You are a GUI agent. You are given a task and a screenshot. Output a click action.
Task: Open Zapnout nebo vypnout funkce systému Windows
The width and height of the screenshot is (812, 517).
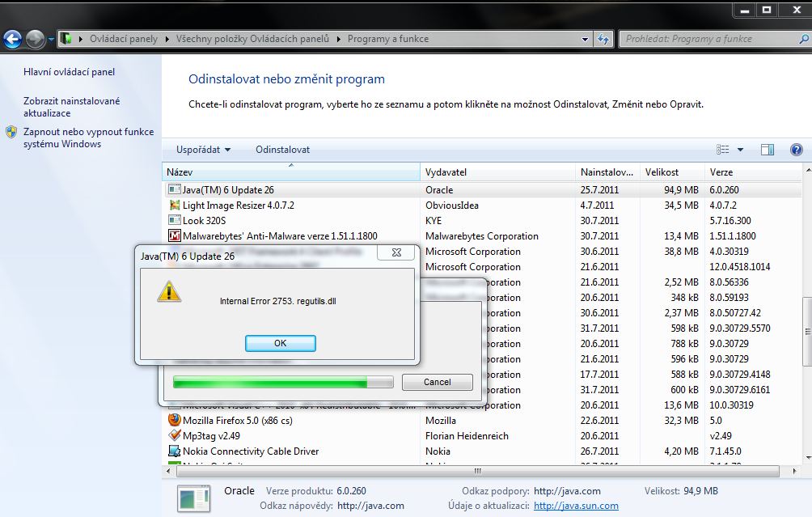(88, 138)
